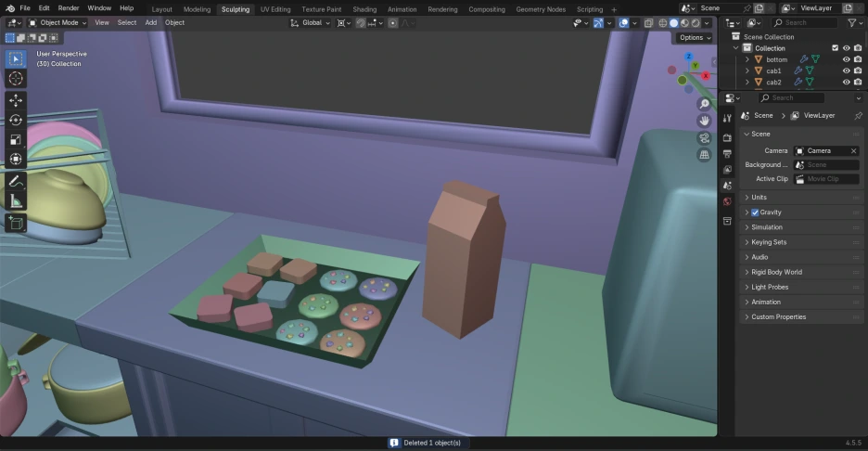Choose the Annotate tool
The height and width of the screenshot is (451, 868).
click(x=16, y=181)
